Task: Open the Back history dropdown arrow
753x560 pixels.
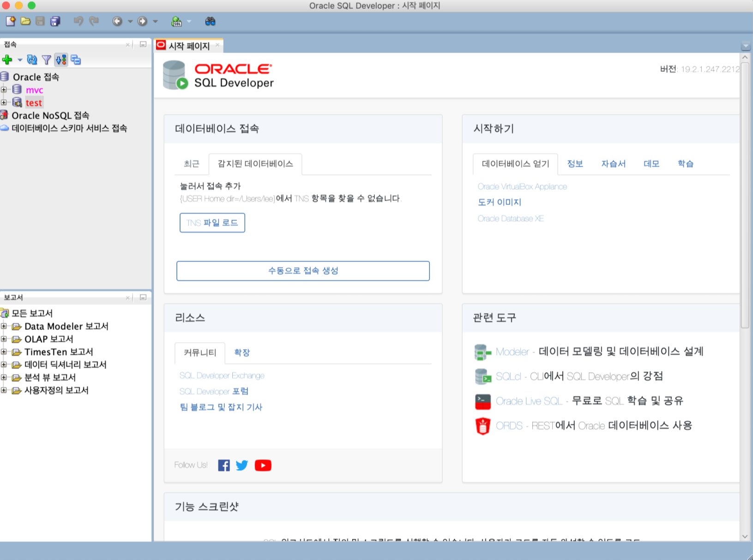Action: point(130,21)
